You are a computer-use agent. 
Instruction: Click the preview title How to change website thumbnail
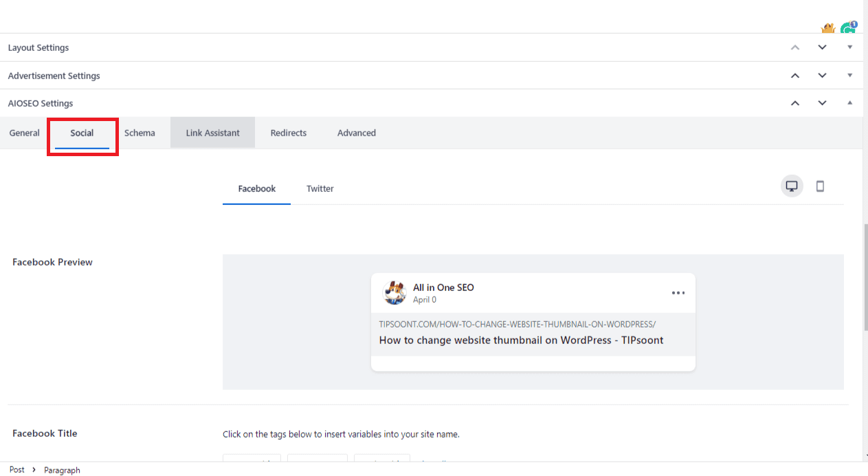pos(521,340)
